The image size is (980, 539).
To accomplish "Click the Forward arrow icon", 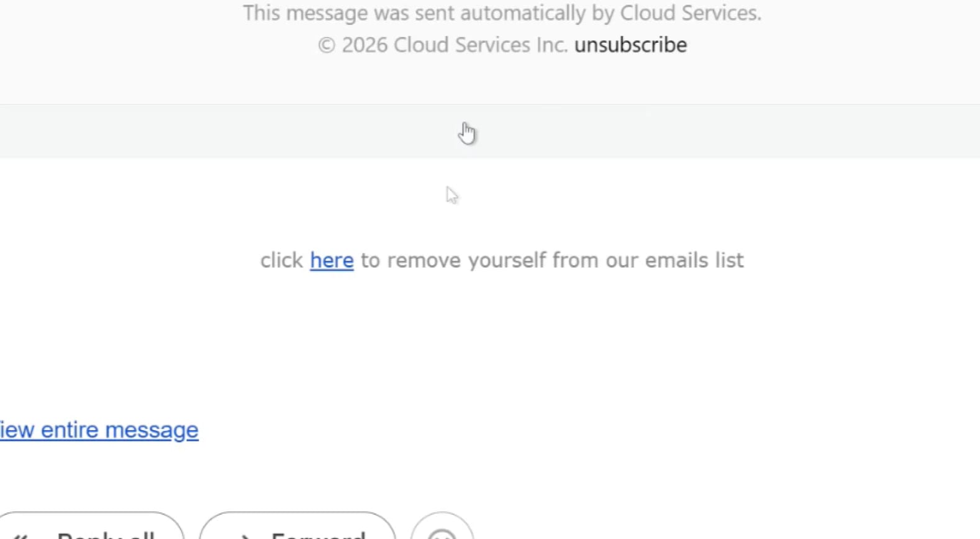I will point(245,535).
